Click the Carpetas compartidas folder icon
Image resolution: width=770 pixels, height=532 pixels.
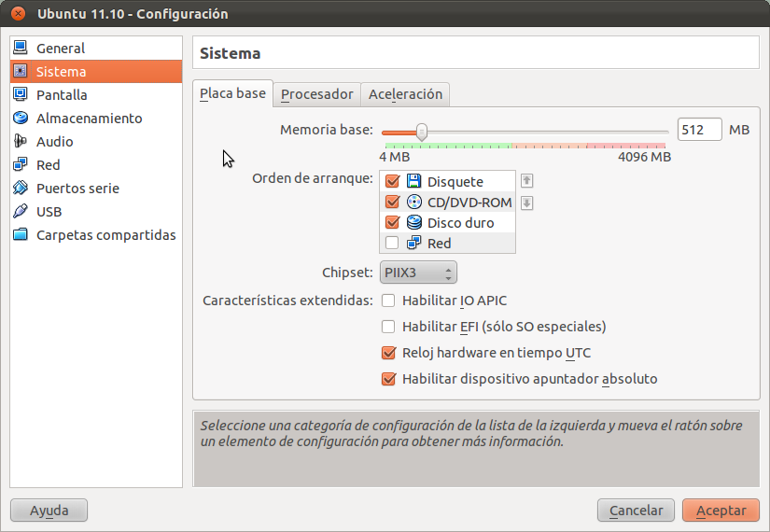pyautogui.click(x=21, y=234)
